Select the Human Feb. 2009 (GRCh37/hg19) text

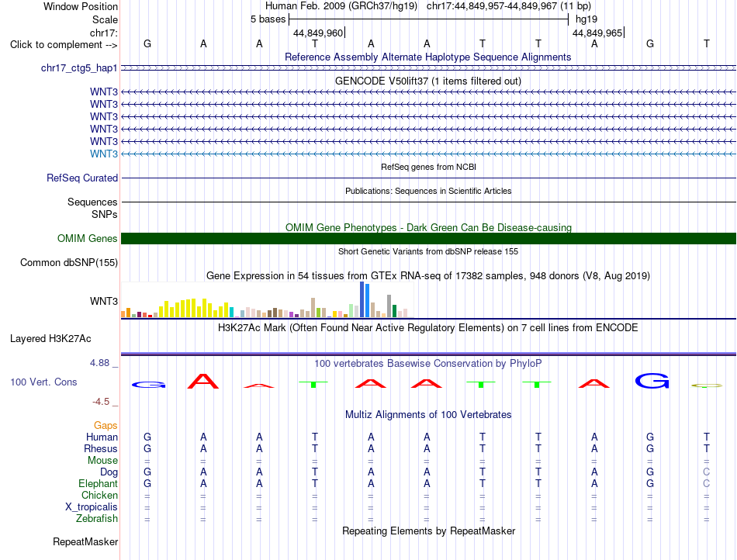pos(341,6)
